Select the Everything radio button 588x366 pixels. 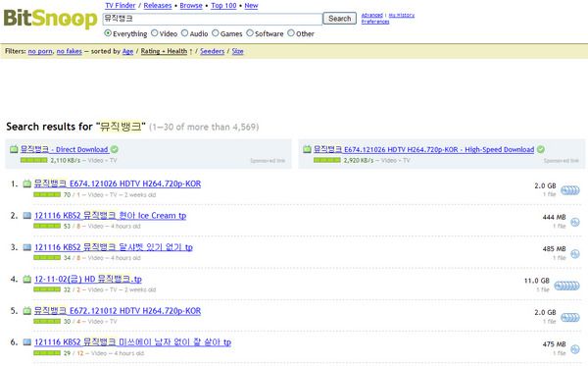tap(108, 33)
